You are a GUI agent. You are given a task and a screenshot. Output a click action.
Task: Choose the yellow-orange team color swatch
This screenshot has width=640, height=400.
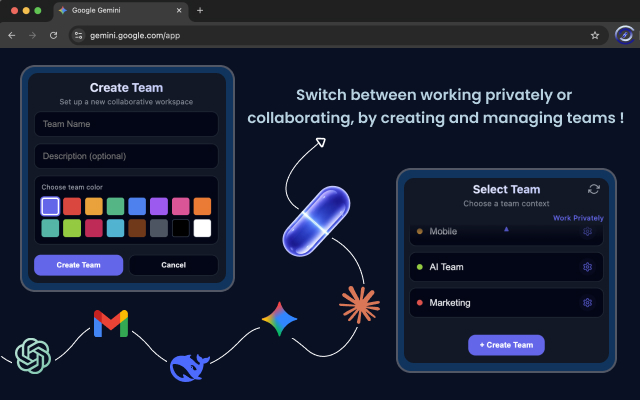coord(93,206)
